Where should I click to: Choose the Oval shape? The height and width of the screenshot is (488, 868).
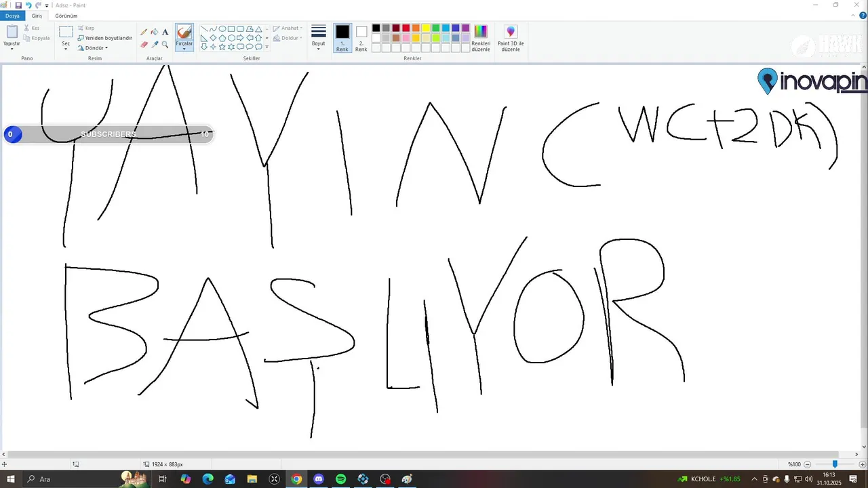click(x=222, y=29)
